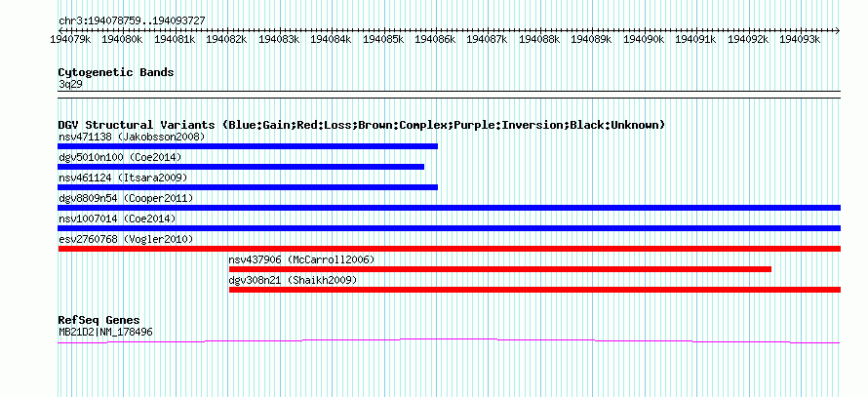Click the 194092k ruler label
This screenshot has height=397, width=868.
[748, 39]
